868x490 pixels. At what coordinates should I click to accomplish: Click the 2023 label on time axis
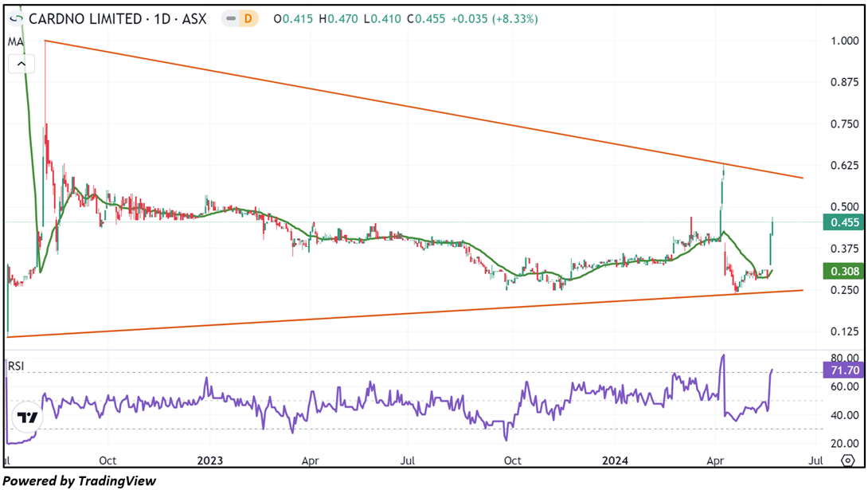[x=209, y=461]
